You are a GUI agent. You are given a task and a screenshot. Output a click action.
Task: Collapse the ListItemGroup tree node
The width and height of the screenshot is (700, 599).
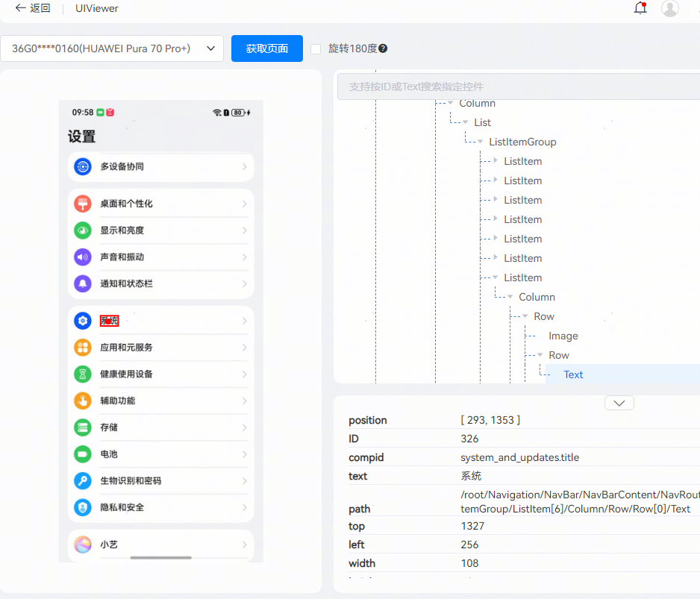pos(481,142)
